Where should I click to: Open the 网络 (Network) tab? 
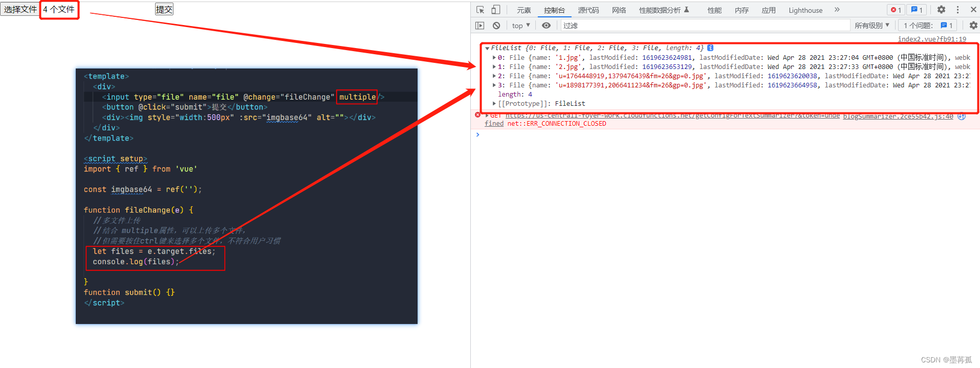click(x=619, y=10)
